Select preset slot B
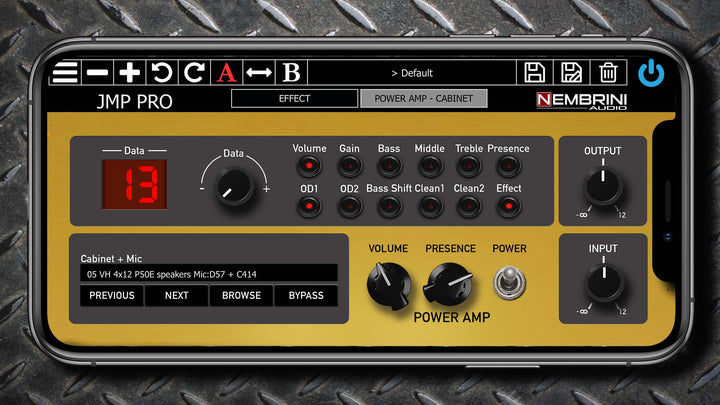This screenshot has width=720, height=405. pos(291,73)
